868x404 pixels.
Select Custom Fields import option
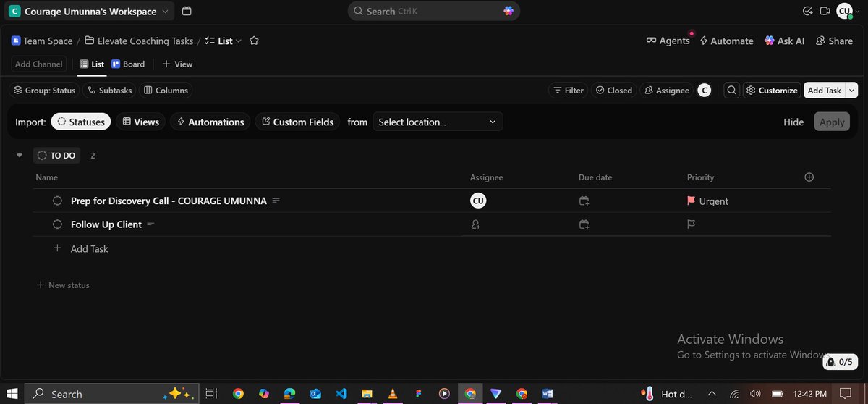pos(297,122)
